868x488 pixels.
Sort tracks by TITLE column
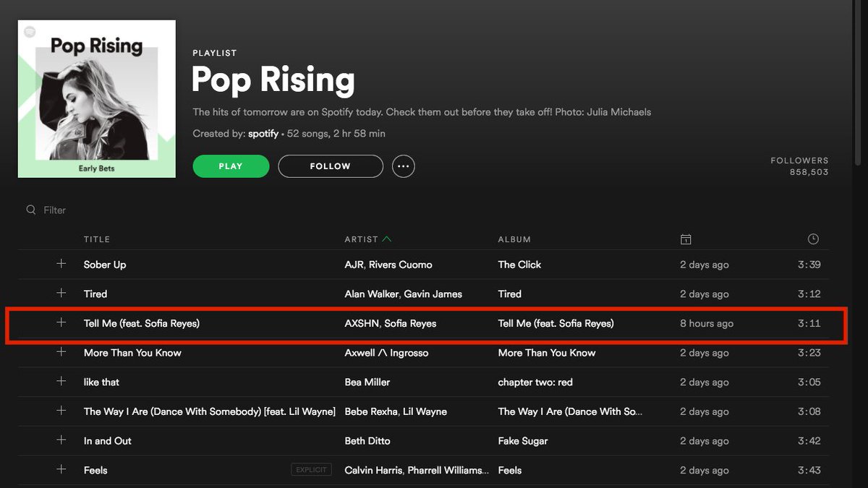[x=97, y=239]
